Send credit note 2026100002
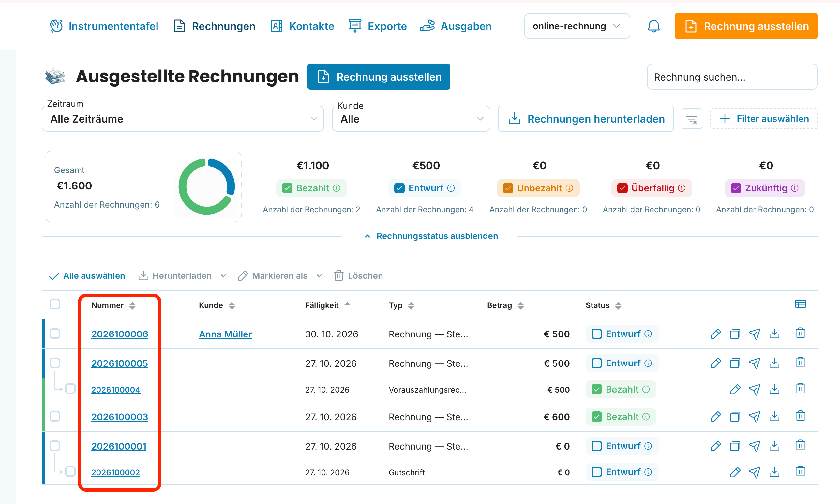Image resolution: width=840 pixels, height=504 pixels. (755, 472)
